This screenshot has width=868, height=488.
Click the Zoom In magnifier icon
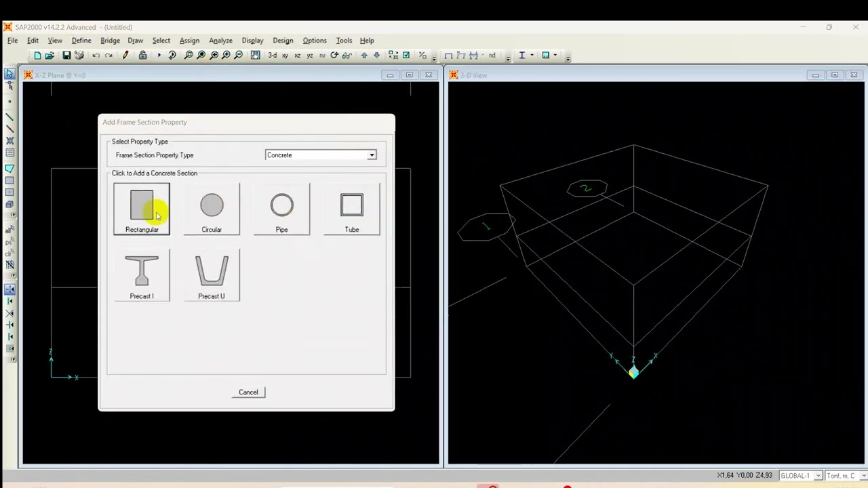point(226,55)
